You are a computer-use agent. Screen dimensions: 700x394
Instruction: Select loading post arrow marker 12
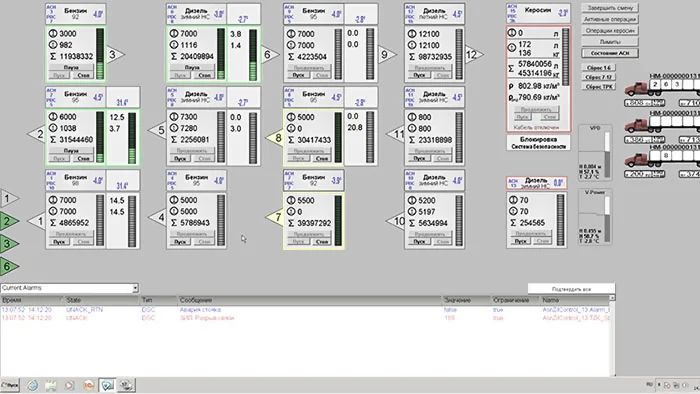click(473, 54)
